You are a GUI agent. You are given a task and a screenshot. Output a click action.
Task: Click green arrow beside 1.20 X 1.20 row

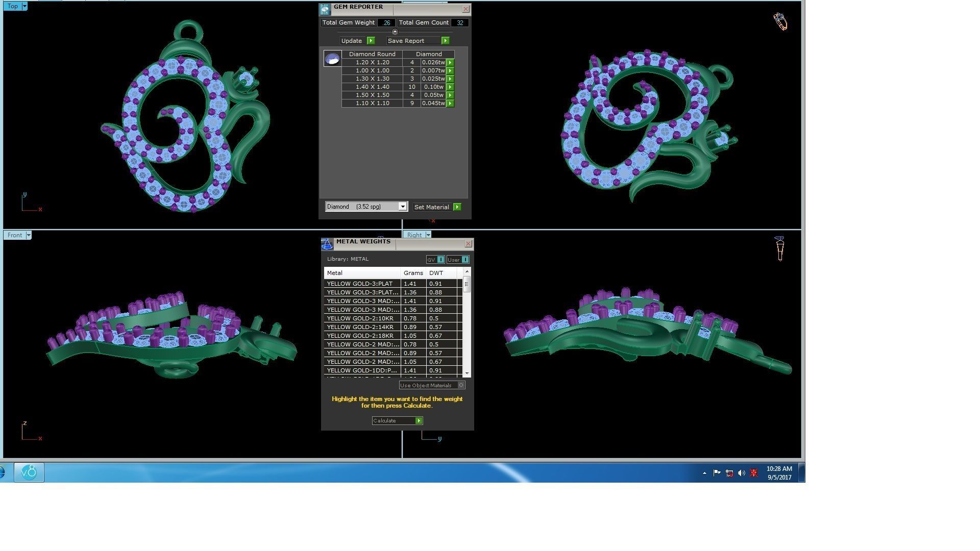tap(450, 63)
